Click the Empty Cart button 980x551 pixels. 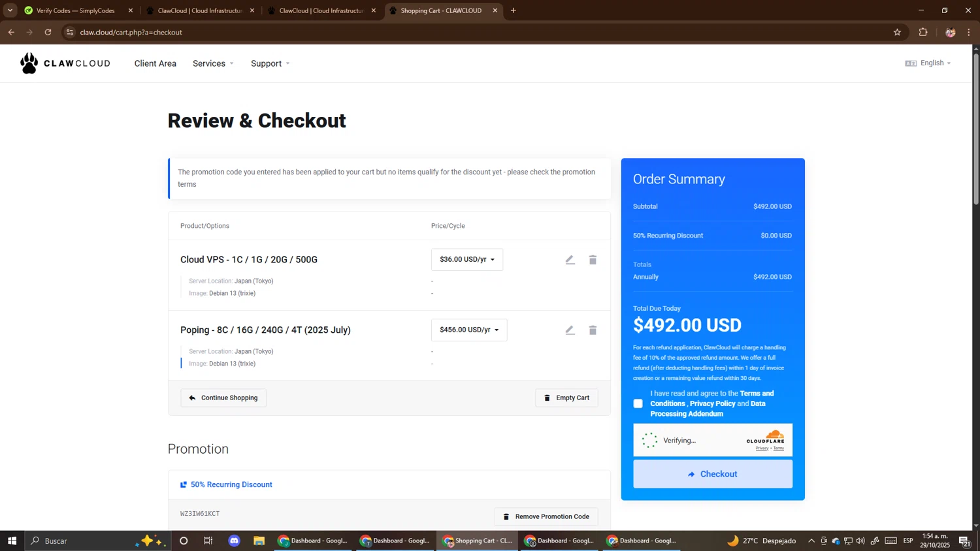tap(566, 398)
